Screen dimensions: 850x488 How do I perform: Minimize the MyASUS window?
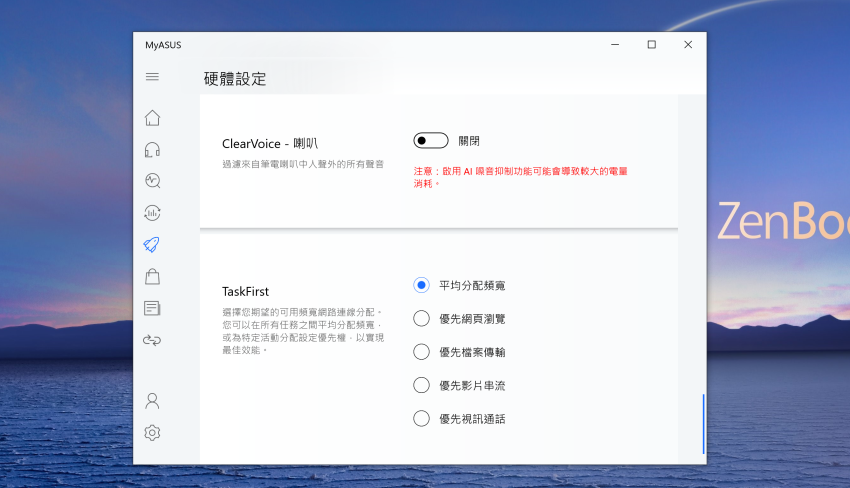(x=615, y=44)
